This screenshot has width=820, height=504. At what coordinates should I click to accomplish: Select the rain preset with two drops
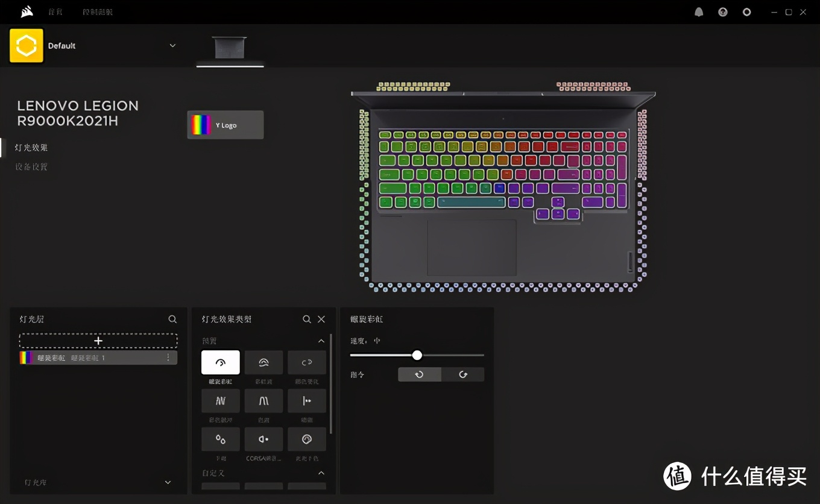[220, 439]
